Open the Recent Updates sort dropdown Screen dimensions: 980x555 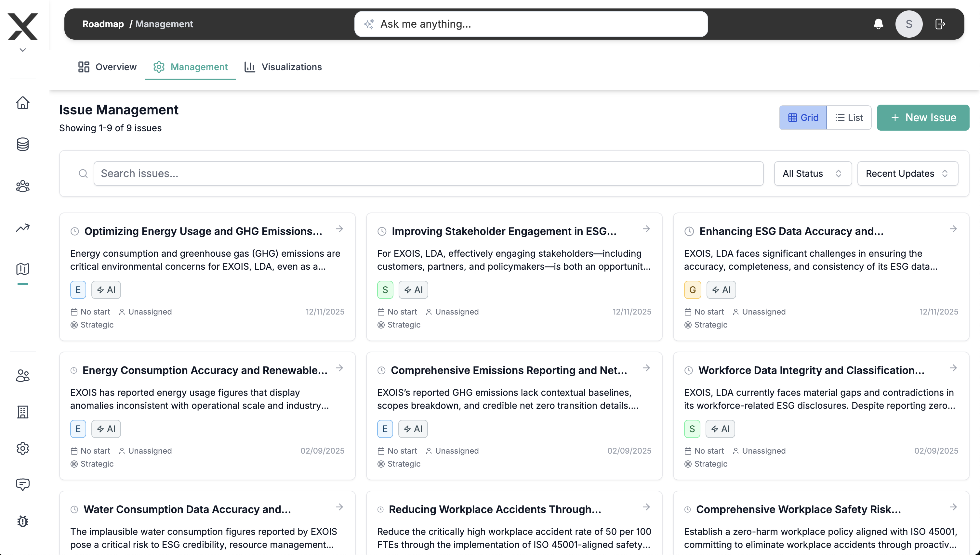tap(907, 174)
